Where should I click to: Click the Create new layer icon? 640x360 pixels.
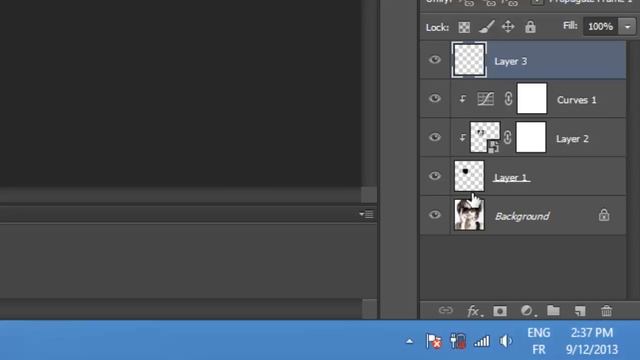click(x=580, y=311)
